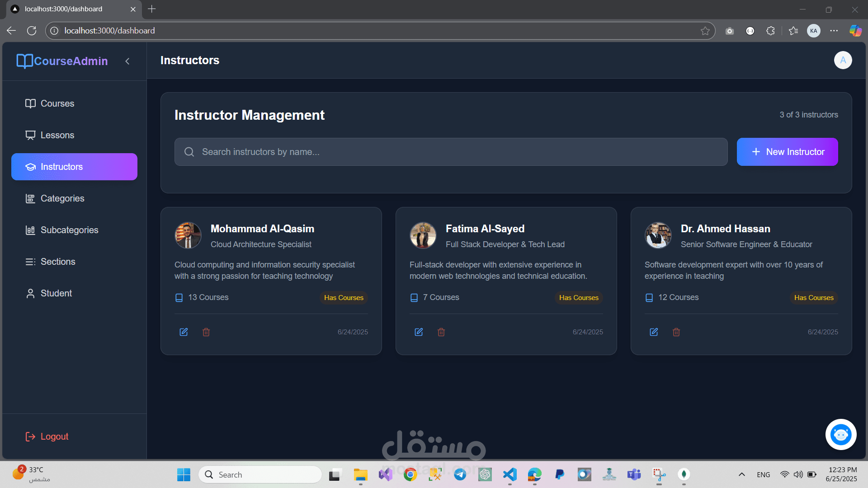Edit Mohammad Al-Qasim instructor card

(184, 332)
